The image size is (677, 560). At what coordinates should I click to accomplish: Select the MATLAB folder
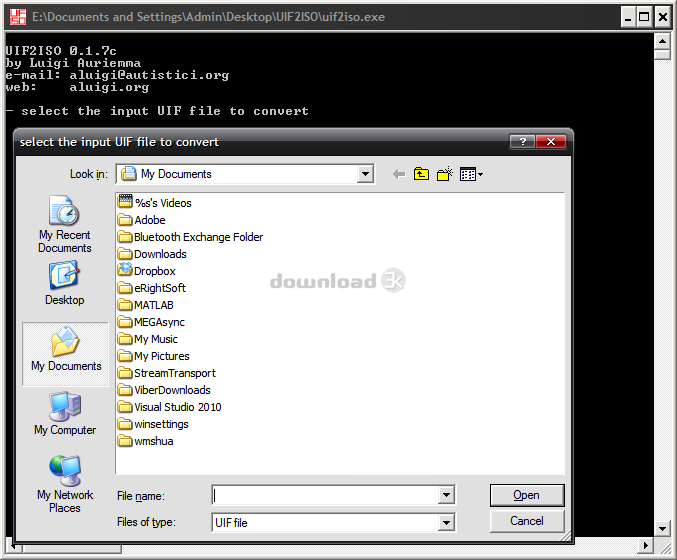pyautogui.click(x=153, y=305)
